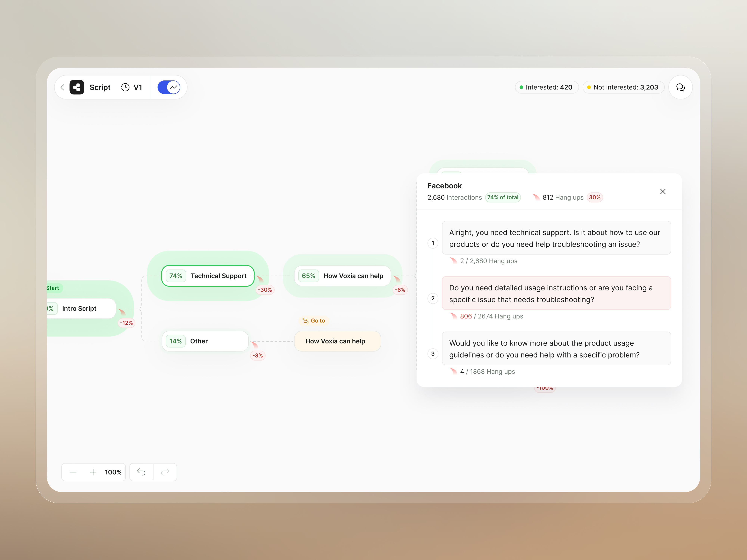Click the 30% hang ups badge
This screenshot has height=560, width=747.
point(594,197)
